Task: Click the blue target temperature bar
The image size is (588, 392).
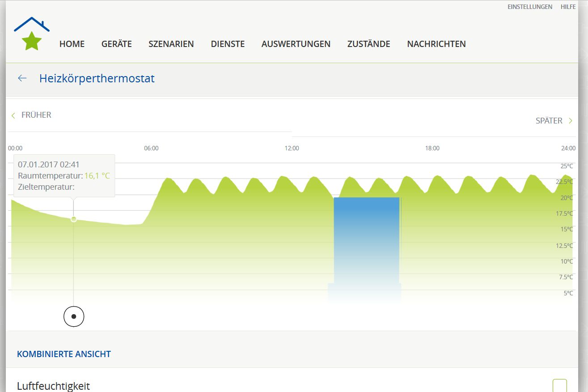Action: (x=366, y=242)
